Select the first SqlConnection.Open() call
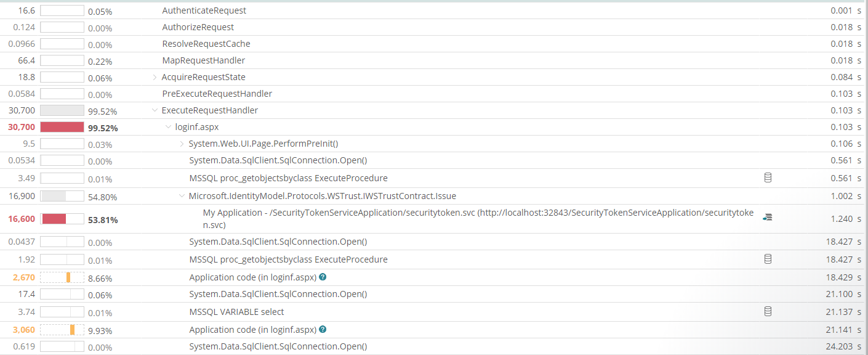The height and width of the screenshot is (355, 868). (x=278, y=160)
